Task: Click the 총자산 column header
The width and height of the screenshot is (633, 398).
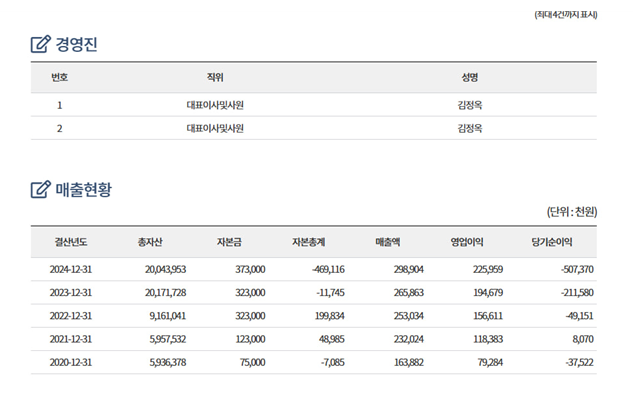Action: [x=150, y=242]
